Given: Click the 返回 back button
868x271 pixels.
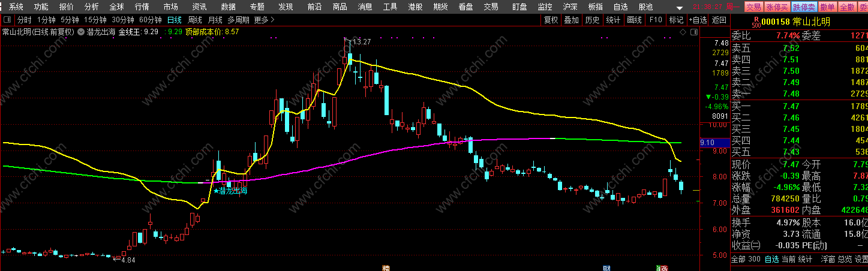Looking at the screenshot, I should 719,20.
